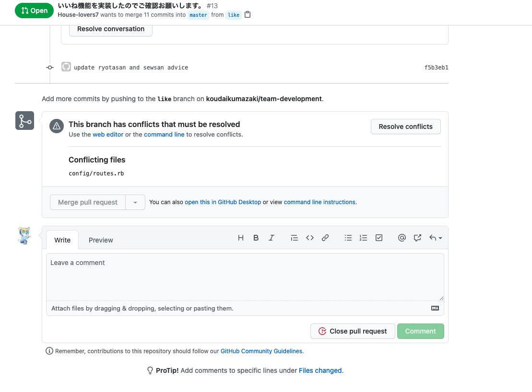Screen dimensions: 532x392
Task: Reference an issue or pull request icon
Action: tap(417, 238)
